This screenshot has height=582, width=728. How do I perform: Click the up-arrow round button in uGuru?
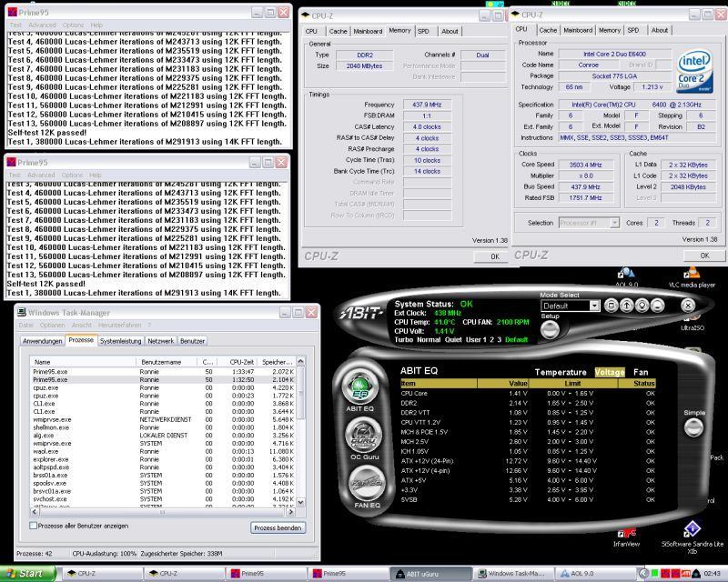pyautogui.click(x=626, y=306)
